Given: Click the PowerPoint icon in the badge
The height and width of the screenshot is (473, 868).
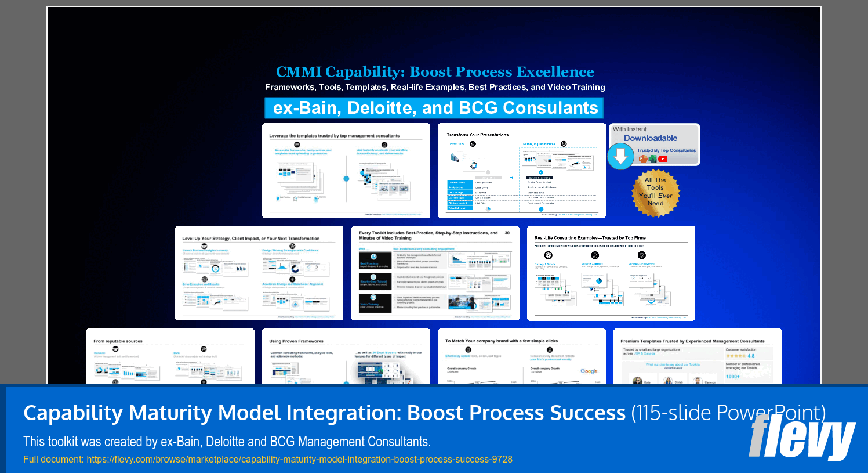Looking at the screenshot, I should [x=642, y=158].
